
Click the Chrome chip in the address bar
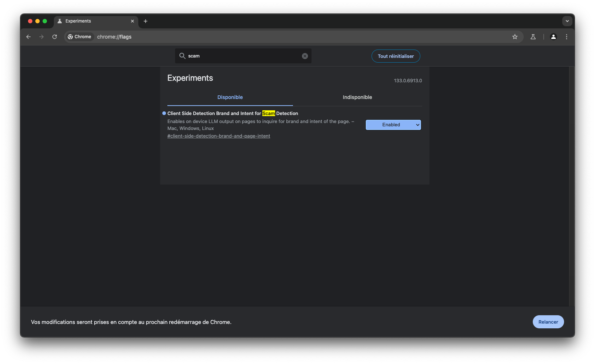coord(79,37)
